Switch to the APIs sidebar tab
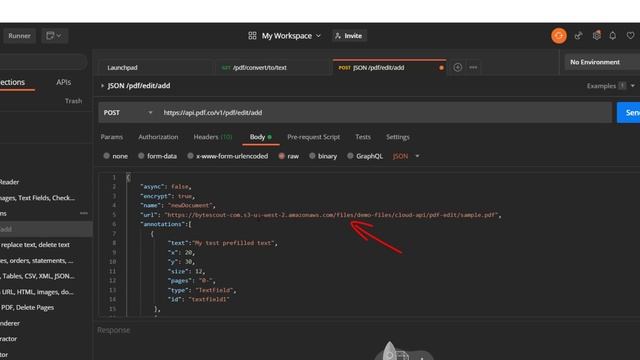The width and height of the screenshot is (640, 360). 64,82
